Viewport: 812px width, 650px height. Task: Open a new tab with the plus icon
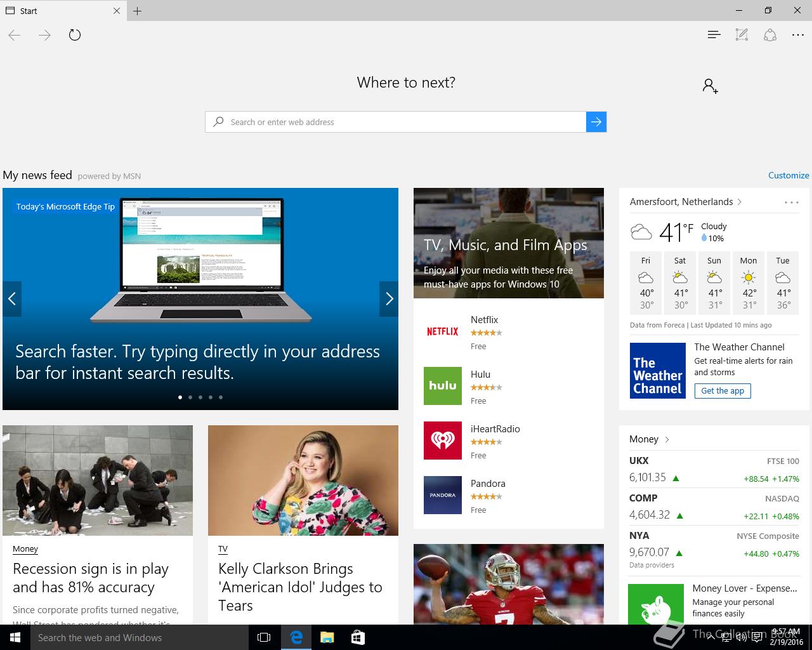pos(138,11)
